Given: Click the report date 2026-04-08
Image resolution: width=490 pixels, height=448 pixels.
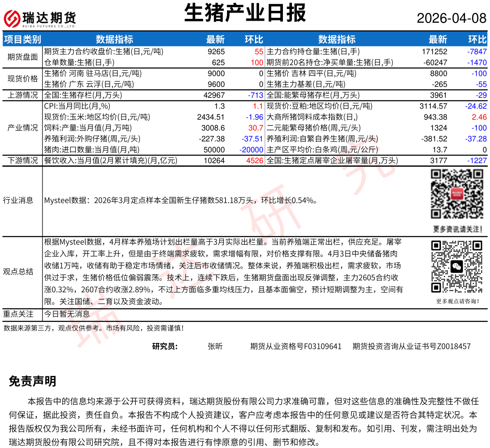Looking at the screenshot, I should [451, 18].
